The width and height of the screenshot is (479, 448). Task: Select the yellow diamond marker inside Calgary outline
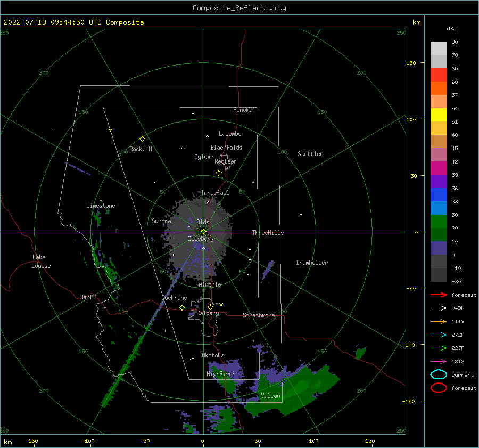(x=210, y=307)
